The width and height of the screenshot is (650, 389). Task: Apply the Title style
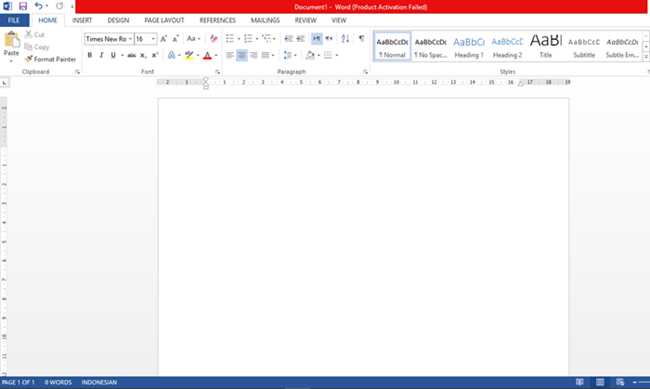coord(546,47)
